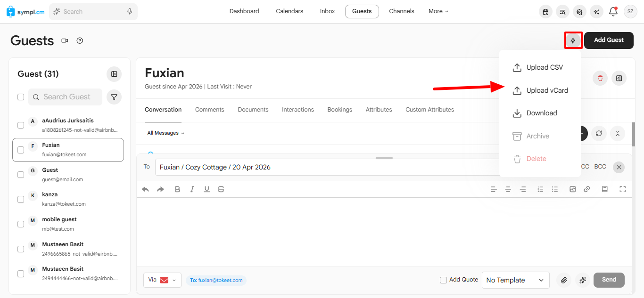Insert a bulleted list

(555, 189)
